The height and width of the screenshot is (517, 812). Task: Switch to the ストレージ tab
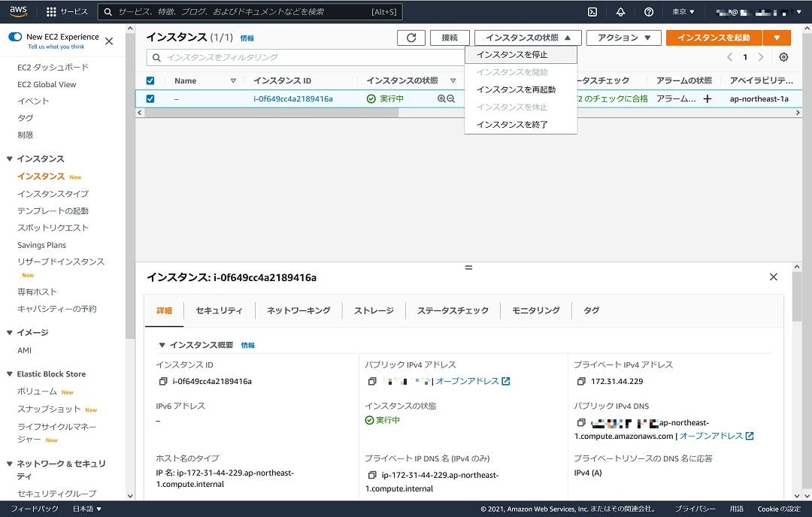[x=374, y=310]
